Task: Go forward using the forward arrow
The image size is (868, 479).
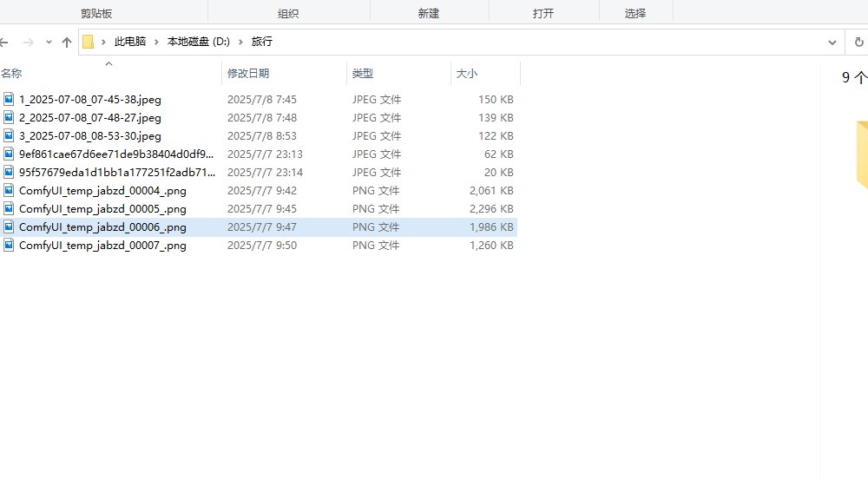Action: point(29,42)
